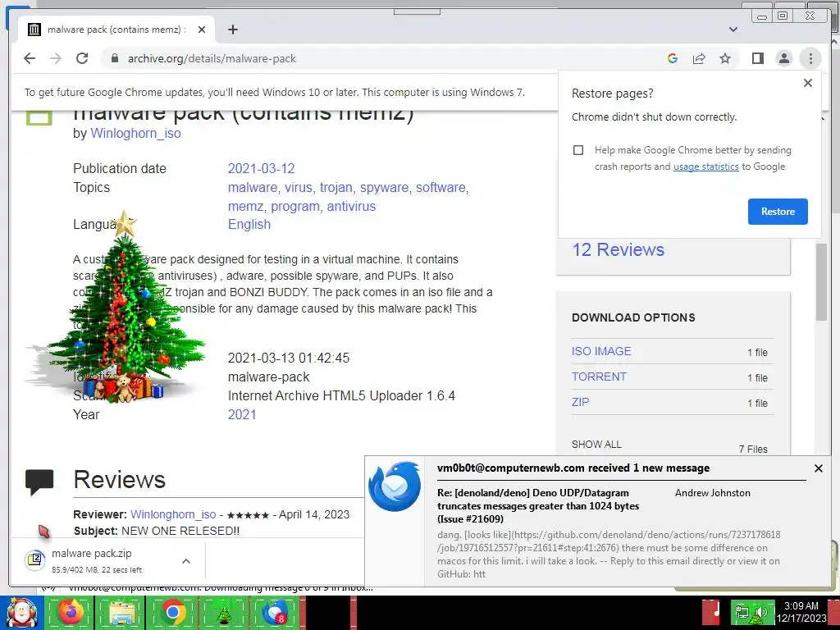Image resolution: width=840 pixels, height=630 pixels.
Task: Download the TORRENT file
Action: point(599,377)
